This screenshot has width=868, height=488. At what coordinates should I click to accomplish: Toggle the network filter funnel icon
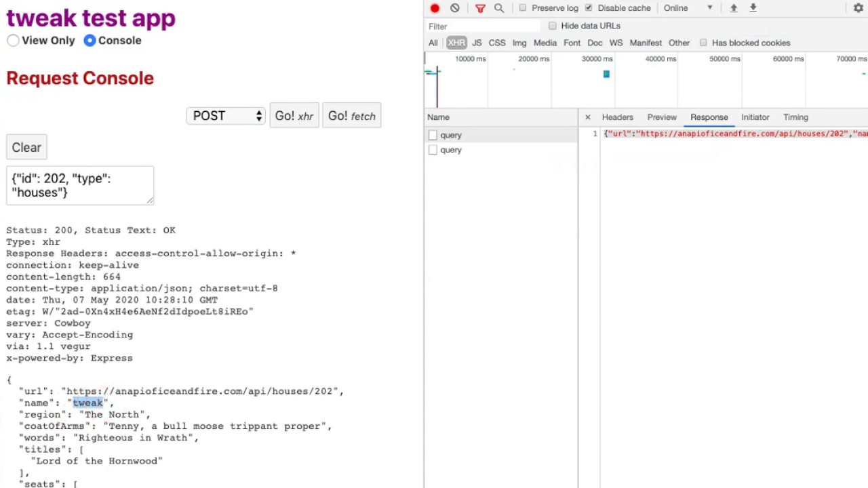(x=480, y=8)
